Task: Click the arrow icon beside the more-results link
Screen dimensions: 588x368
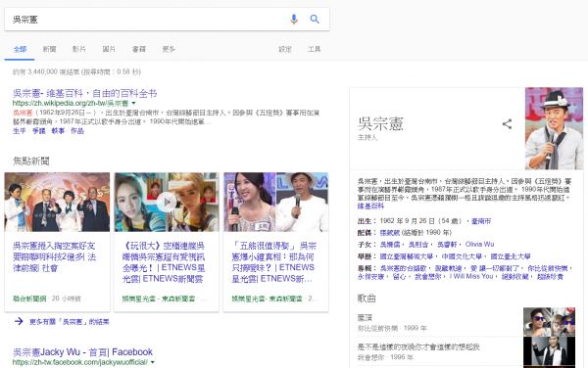Action: pyautogui.click(x=19, y=321)
